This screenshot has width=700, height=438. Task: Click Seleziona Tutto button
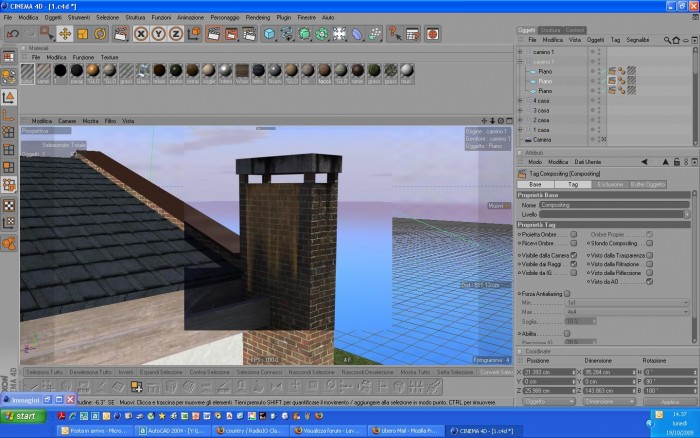pos(44,372)
